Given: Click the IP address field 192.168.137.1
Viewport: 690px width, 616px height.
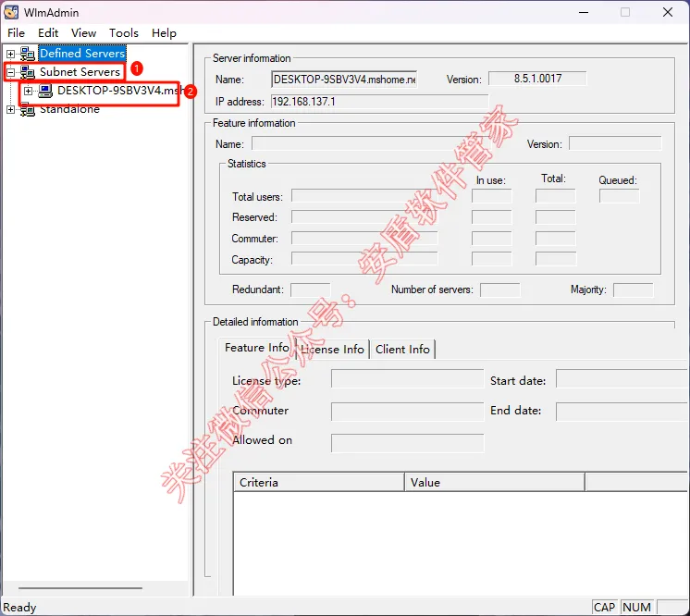Looking at the screenshot, I should point(379,102).
